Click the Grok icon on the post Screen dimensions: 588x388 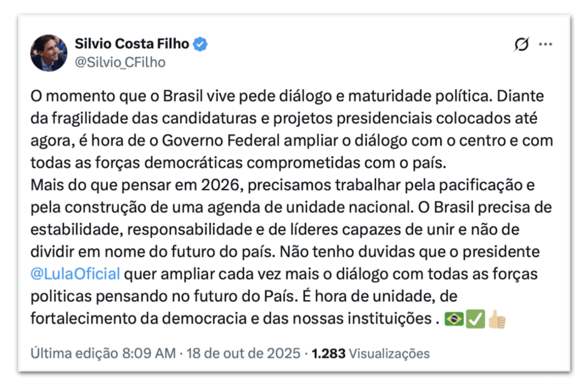tap(521, 45)
